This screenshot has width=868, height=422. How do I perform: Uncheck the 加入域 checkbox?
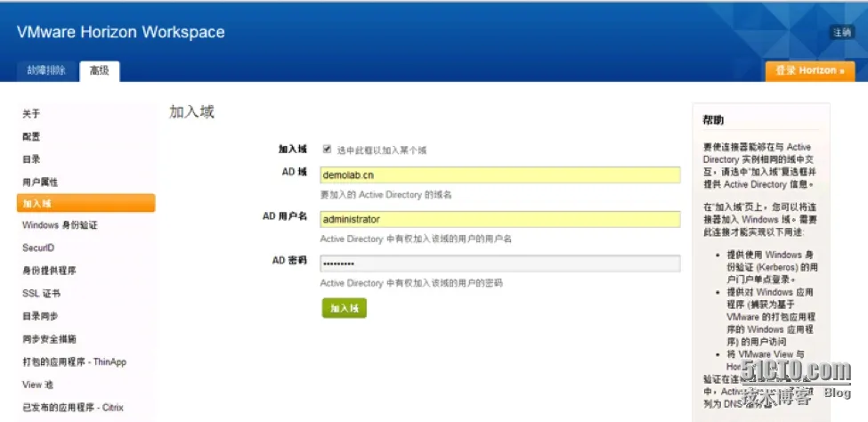click(x=327, y=149)
